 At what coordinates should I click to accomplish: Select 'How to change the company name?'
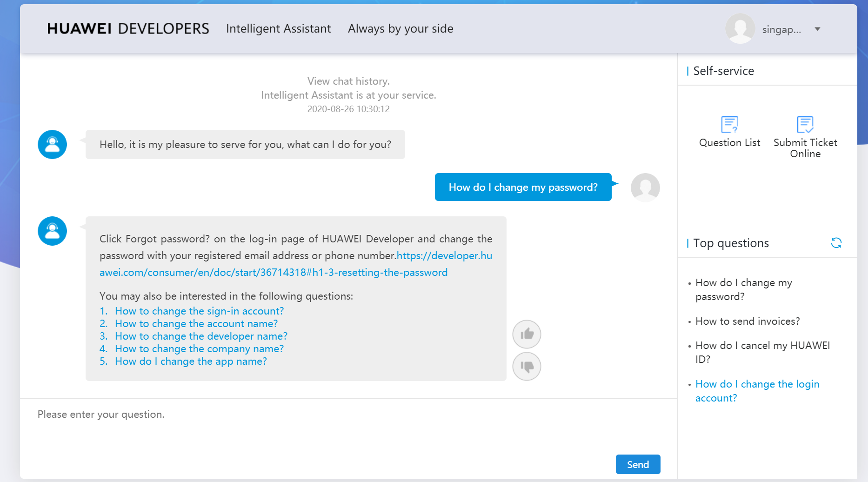click(x=199, y=349)
